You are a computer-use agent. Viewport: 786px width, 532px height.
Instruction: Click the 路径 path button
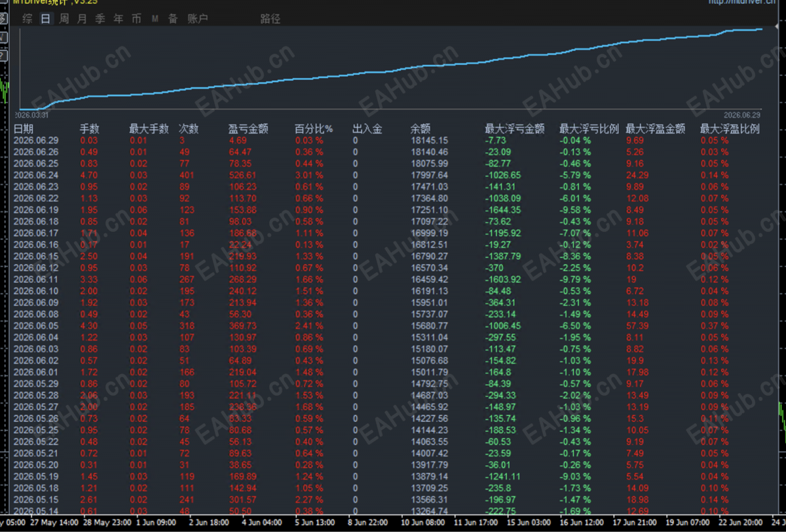[271, 19]
